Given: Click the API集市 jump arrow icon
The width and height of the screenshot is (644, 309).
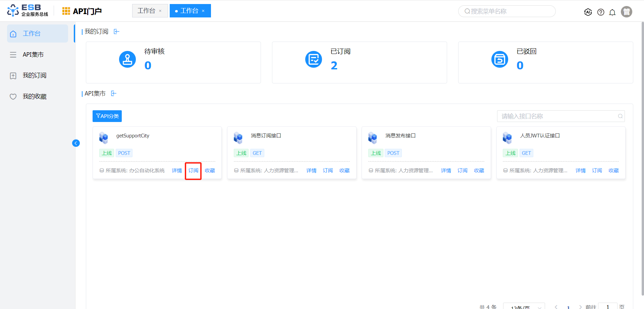Looking at the screenshot, I should click(114, 94).
